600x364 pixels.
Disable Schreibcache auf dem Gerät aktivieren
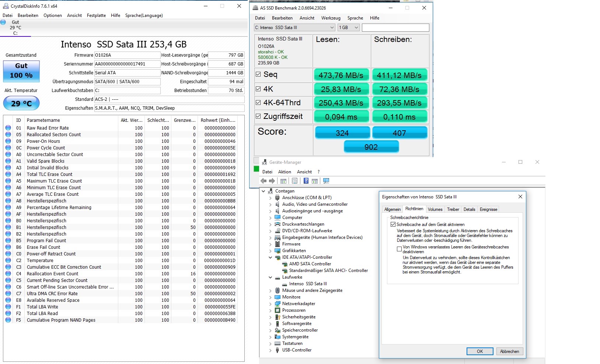click(393, 225)
